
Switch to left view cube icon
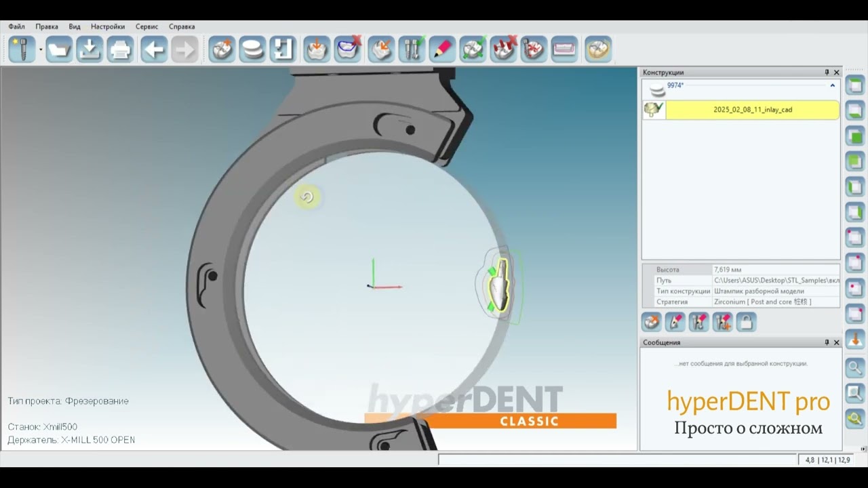855,186
